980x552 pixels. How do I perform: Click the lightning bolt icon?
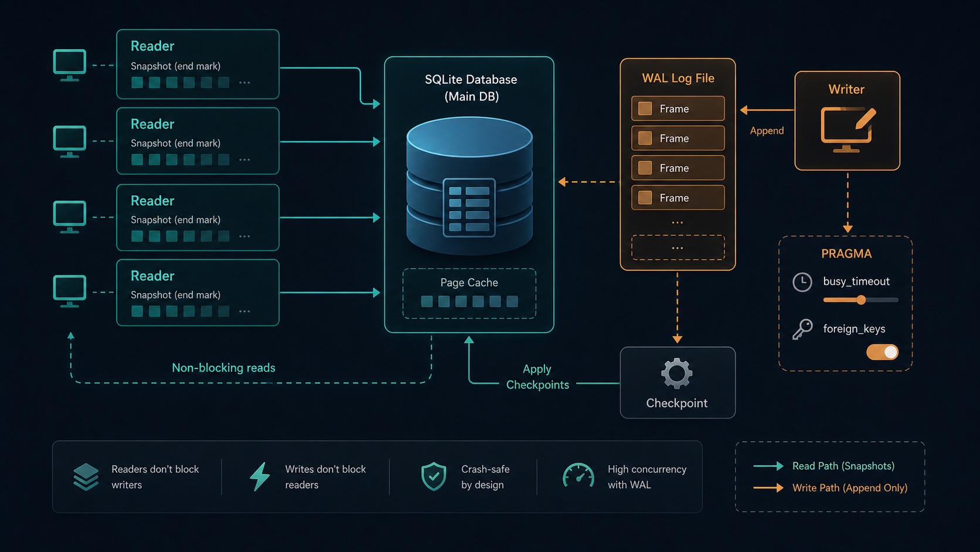pyautogui.click(x=260, y=476)
